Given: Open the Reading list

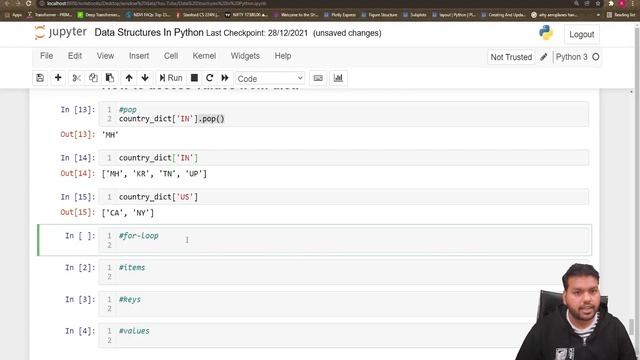Looking at the screenshot, I should [621, 15].
